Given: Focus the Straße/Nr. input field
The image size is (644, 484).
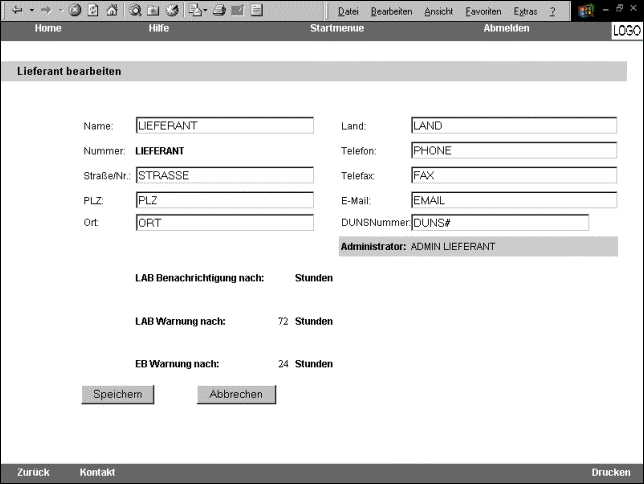Looking at the screenshot, I should [x=225, y=175].
